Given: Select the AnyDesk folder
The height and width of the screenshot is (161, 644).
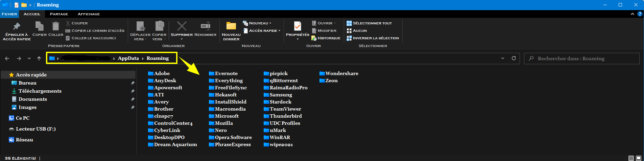Looking at the screenshot, I should pos(162,80).
